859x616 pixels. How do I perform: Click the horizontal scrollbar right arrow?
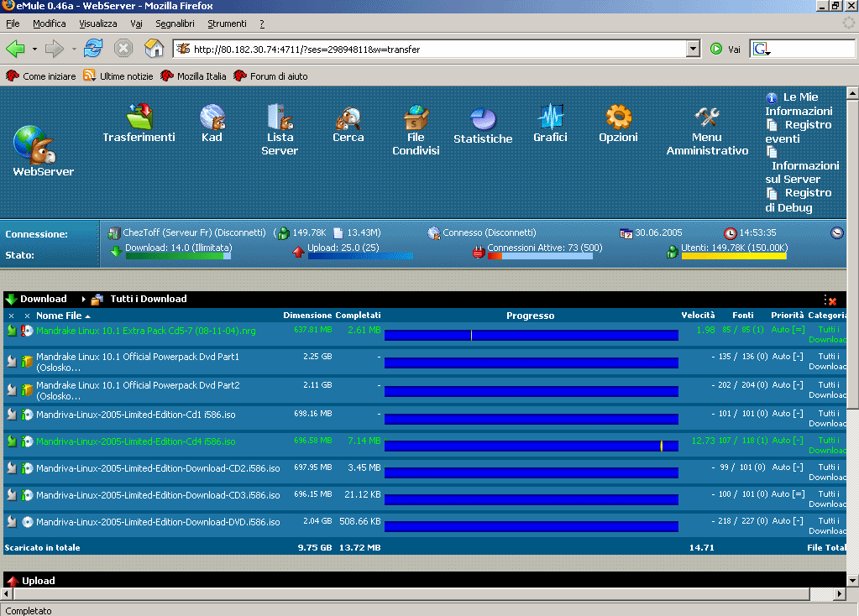tap(840, 593)
